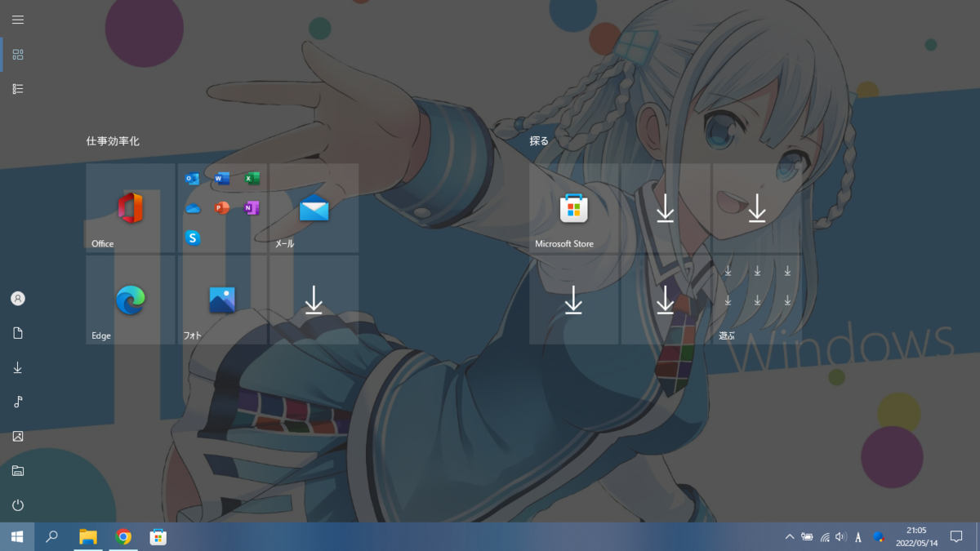Toggle IME input mode A indicator
The width and height of the screenshot is (980, 551).
[858, 537]
